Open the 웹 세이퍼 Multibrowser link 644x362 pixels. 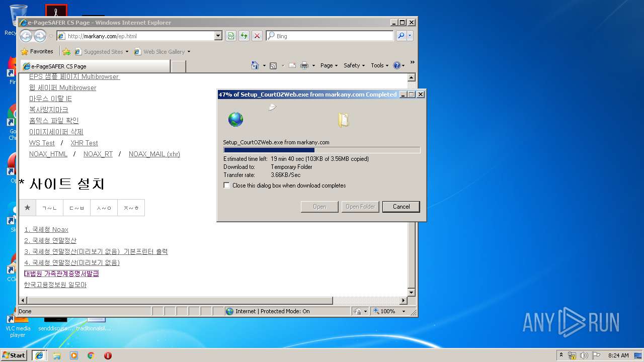(x=62, y=87)
